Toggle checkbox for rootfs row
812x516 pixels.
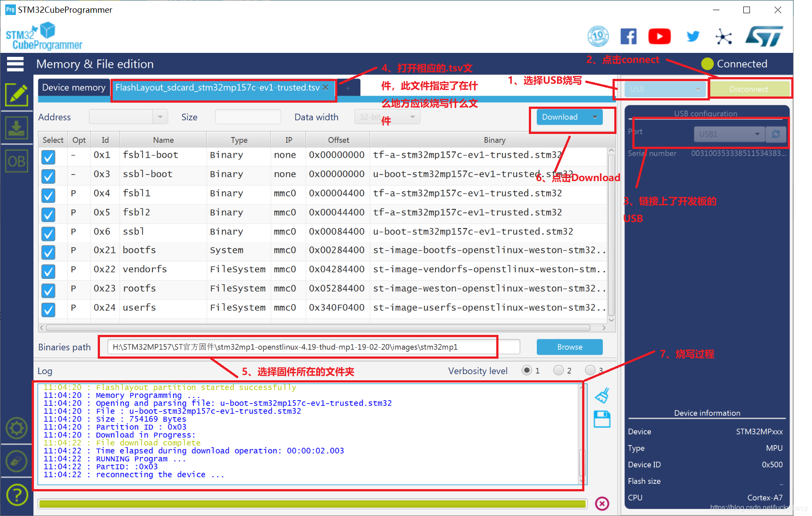click(48, 291)
